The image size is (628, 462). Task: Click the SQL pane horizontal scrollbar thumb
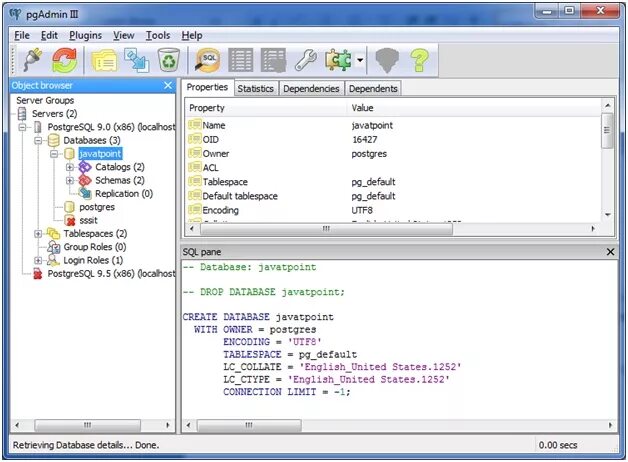(249, 425)
